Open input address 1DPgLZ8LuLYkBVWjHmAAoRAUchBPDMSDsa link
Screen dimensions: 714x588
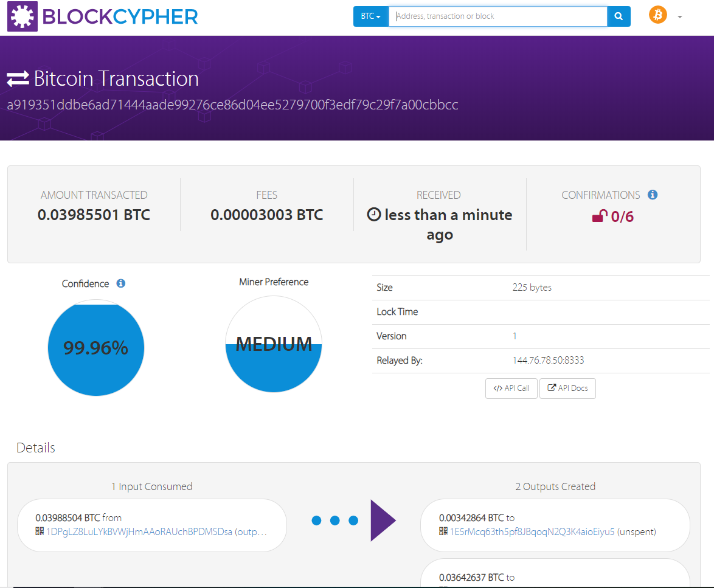(x=139, y=531)
